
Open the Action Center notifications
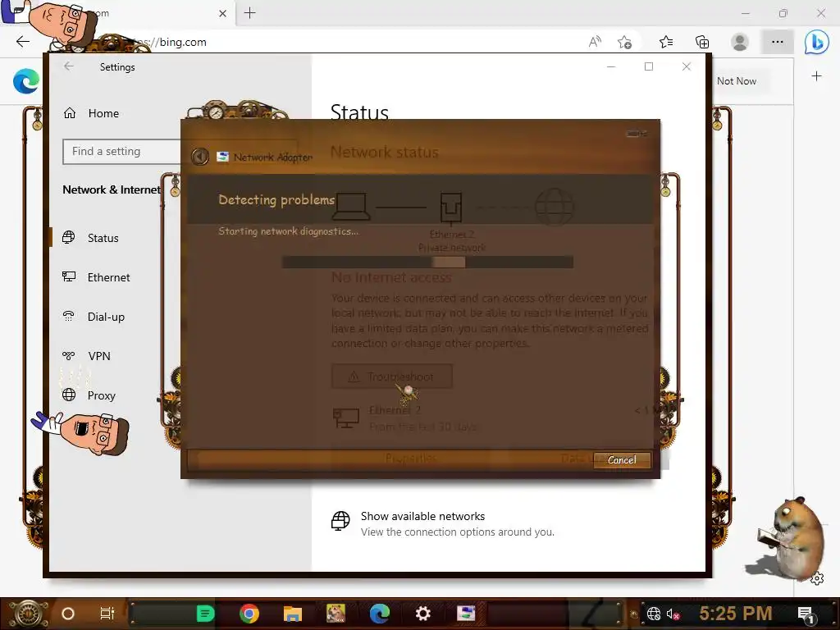click(x=806, y=614)
